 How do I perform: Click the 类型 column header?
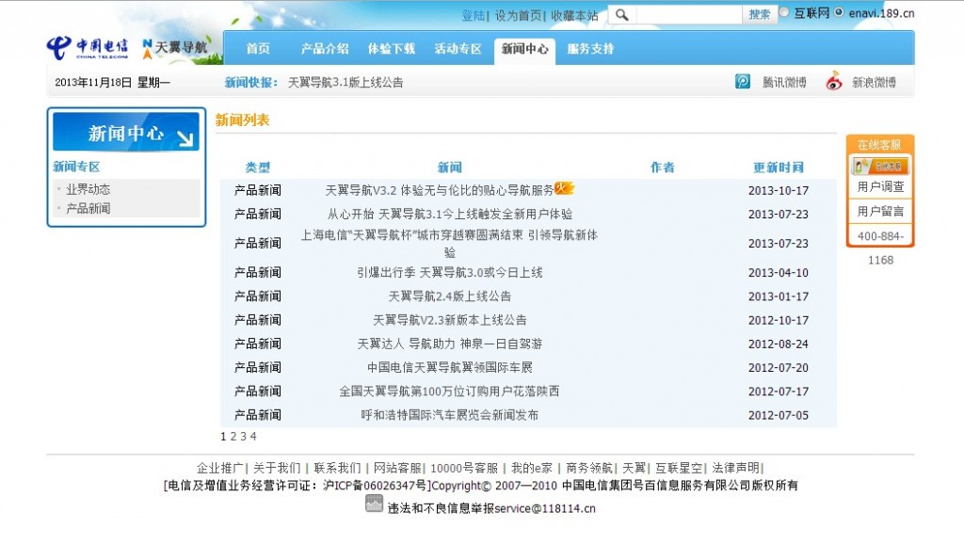point(258,168)
